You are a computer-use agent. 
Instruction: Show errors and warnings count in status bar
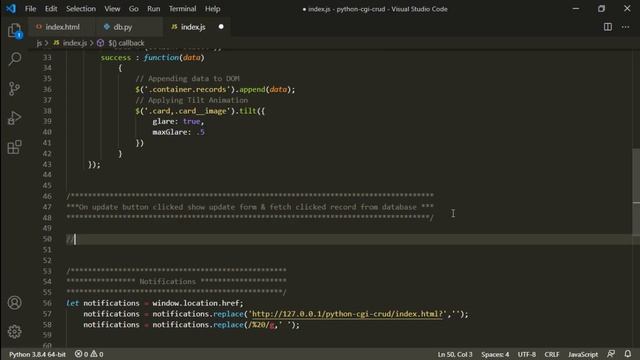tap(89, 354)
